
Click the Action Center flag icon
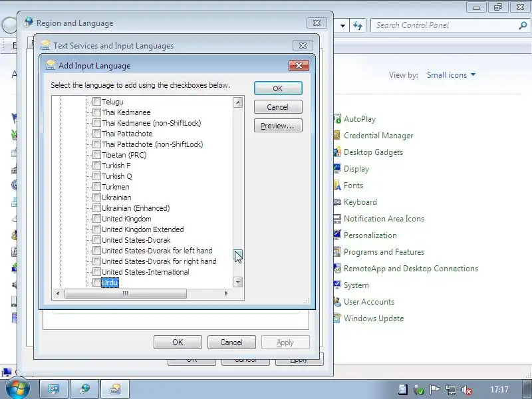point(435,390)
